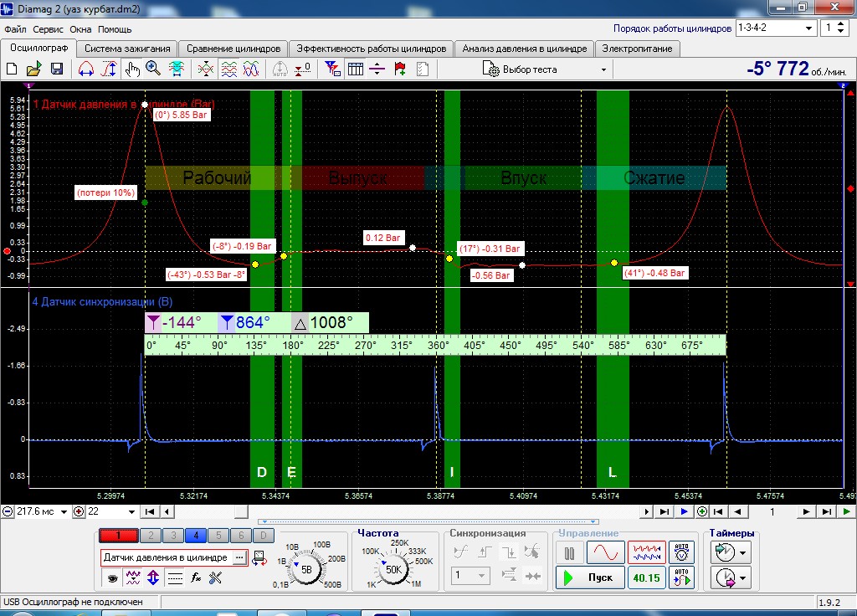857x616 pixels.
Task: Toggle channel 6 button
Action: click(240, 536)
